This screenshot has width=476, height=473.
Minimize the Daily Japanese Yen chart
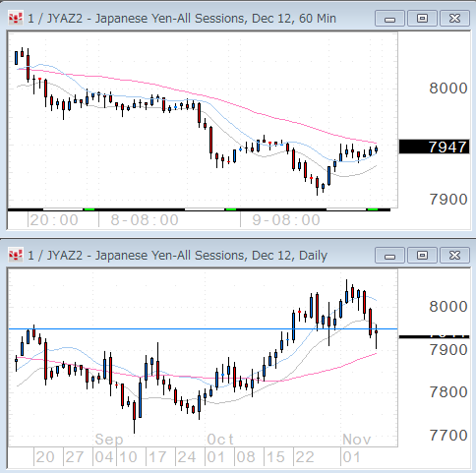[x=389, y=256]
